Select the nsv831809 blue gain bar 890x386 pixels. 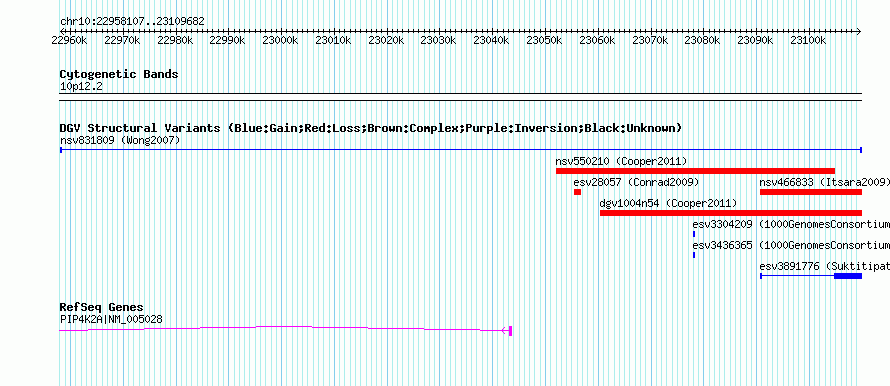pyautogui.click(x=461, y=150)
